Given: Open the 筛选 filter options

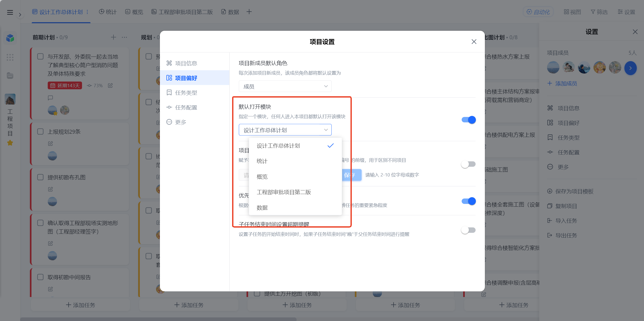Looking at the screenshot, I should [599, 12].
